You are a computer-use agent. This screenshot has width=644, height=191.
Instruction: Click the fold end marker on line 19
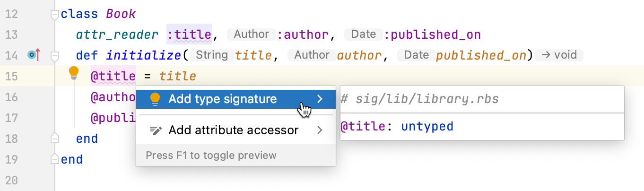click(x=55, y=159)
